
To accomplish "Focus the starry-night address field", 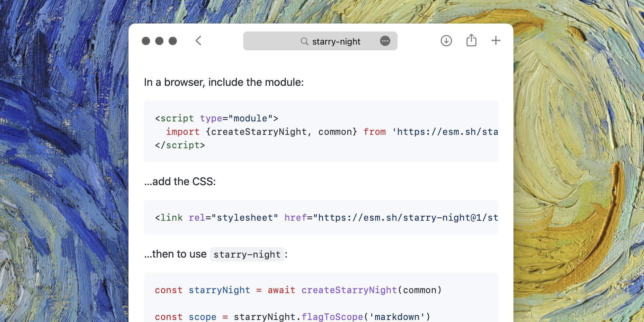I will (x=320, y=41).
